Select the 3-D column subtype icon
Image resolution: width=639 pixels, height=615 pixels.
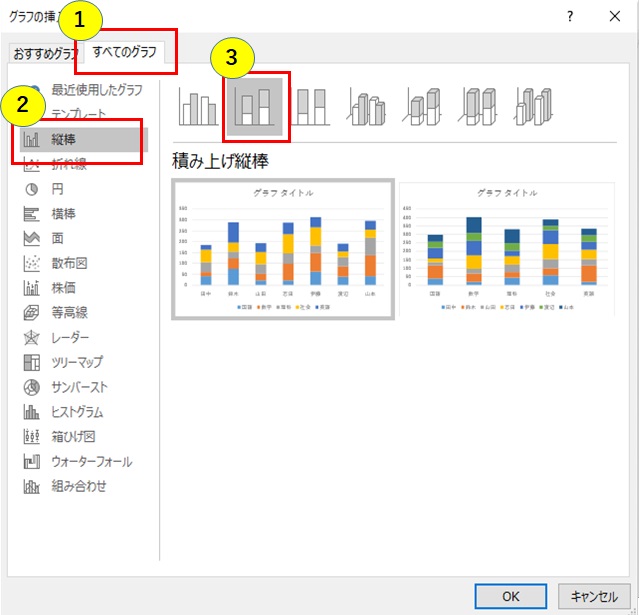534,107
